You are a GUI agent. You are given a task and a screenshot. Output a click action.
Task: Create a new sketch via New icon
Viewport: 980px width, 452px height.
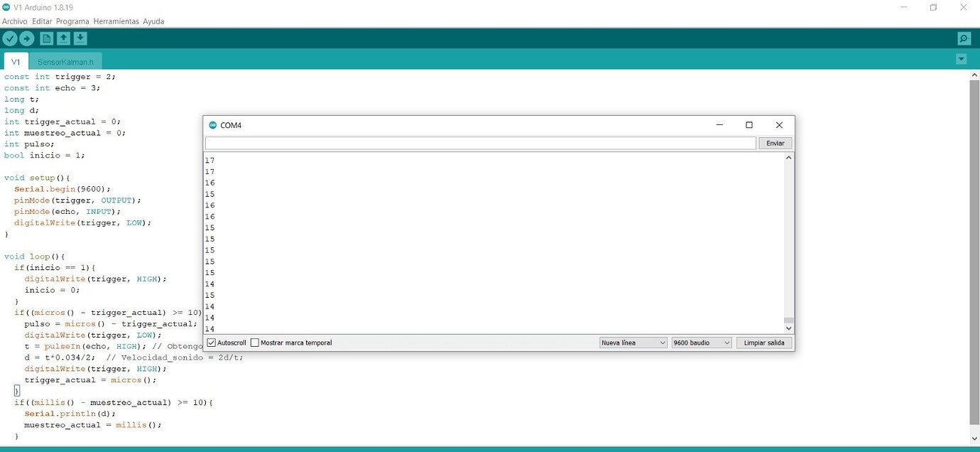point(45,38)
